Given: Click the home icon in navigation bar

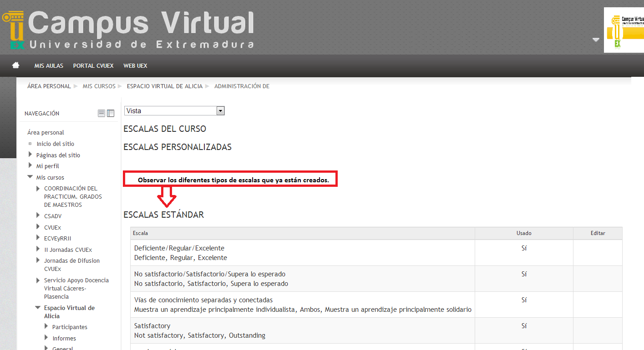Looking at the screenshot, I should (16, 65).
